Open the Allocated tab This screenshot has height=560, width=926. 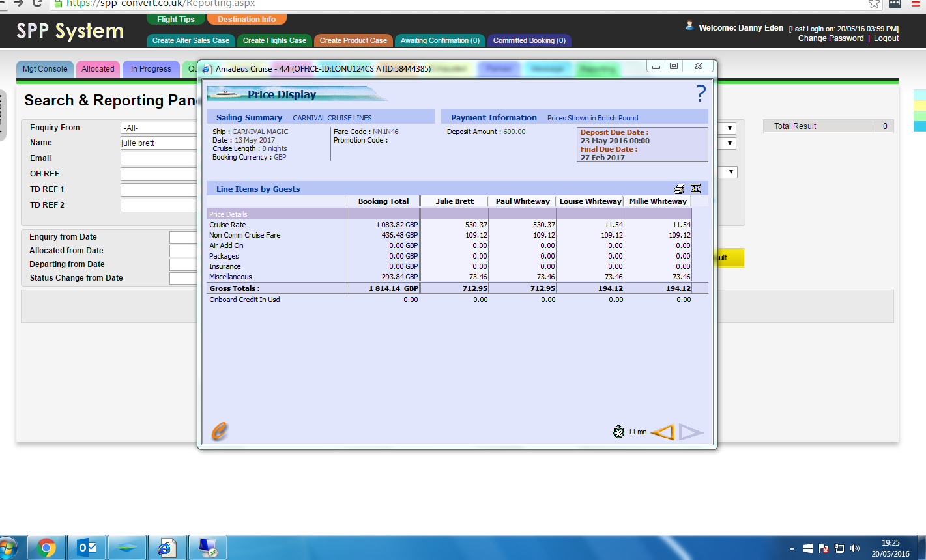coord(98,69)
